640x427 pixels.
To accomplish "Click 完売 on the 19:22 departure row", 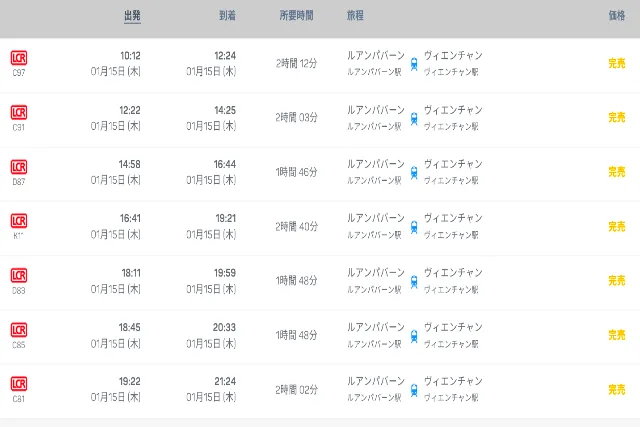I will tap(617, 390).
